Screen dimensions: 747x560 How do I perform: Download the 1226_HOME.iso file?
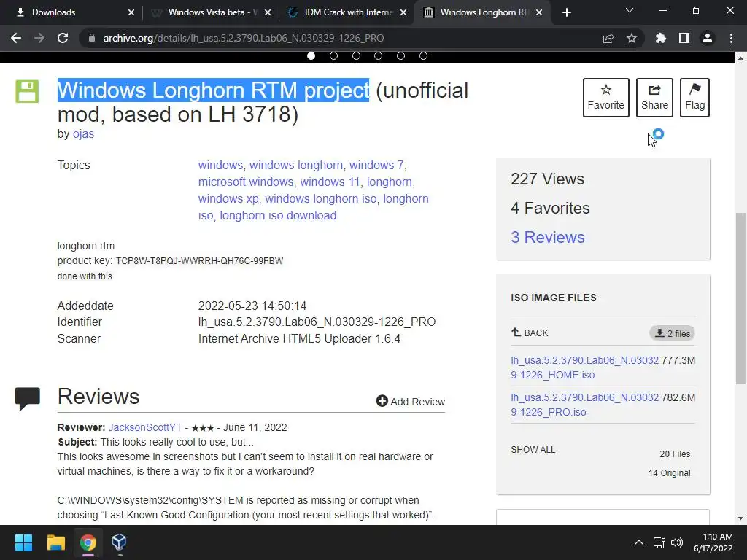pyautogui.click(x=584, y=367)
